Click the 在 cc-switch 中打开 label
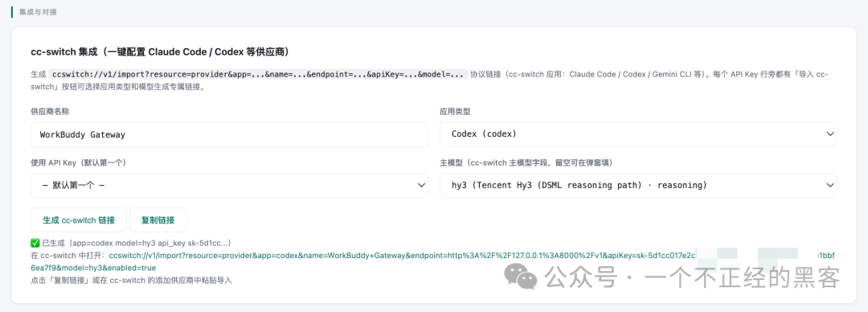 click(69, 256)
